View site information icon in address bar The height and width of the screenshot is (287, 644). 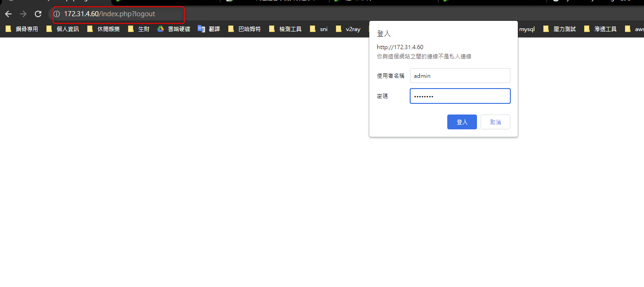click(x=57, y=14)
